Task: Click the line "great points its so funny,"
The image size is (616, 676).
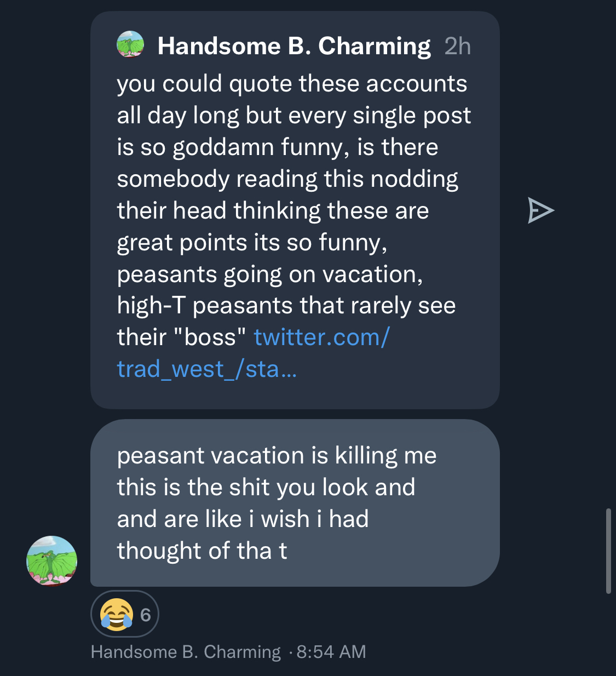Action: 252,243
